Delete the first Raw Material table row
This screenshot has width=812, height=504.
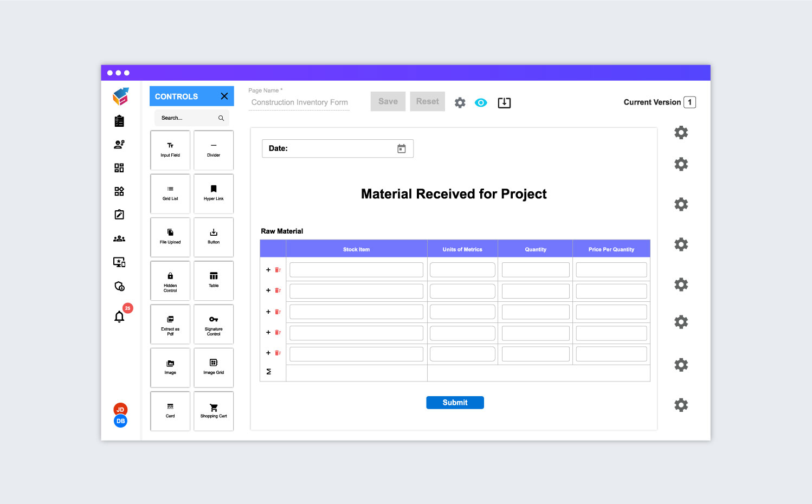tap(278, 269)
